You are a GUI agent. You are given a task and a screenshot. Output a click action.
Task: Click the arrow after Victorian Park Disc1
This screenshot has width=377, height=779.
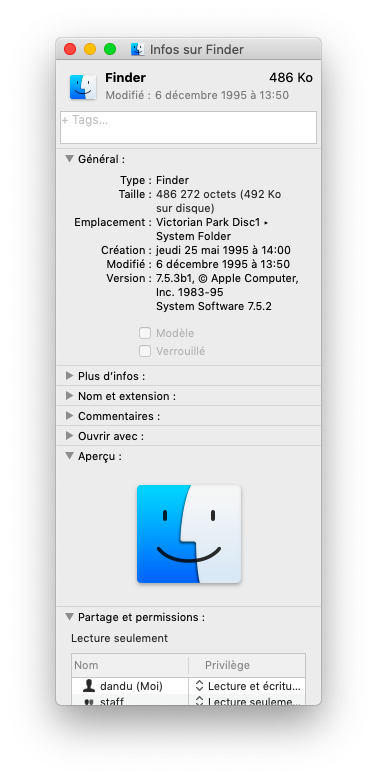(266, 223)
